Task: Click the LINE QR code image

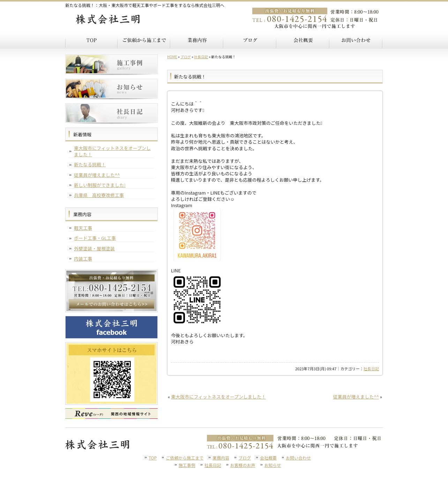Action: (x=197, y=300)
